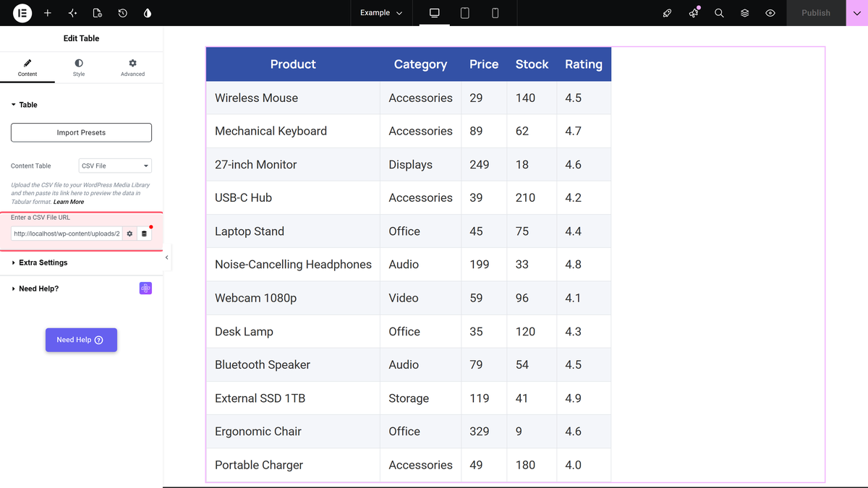Click the purple icon next to Need Help?

[x=145, y=288]
